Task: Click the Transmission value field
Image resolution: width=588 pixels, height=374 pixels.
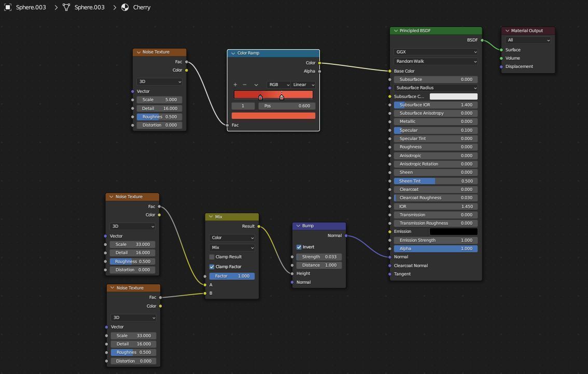Action: pyautogui.click(x=436, y=215)
